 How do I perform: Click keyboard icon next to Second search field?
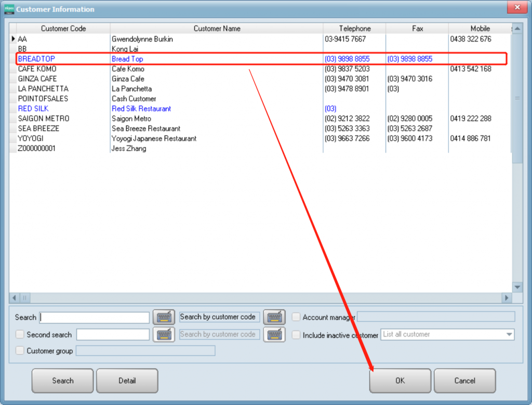164,334
